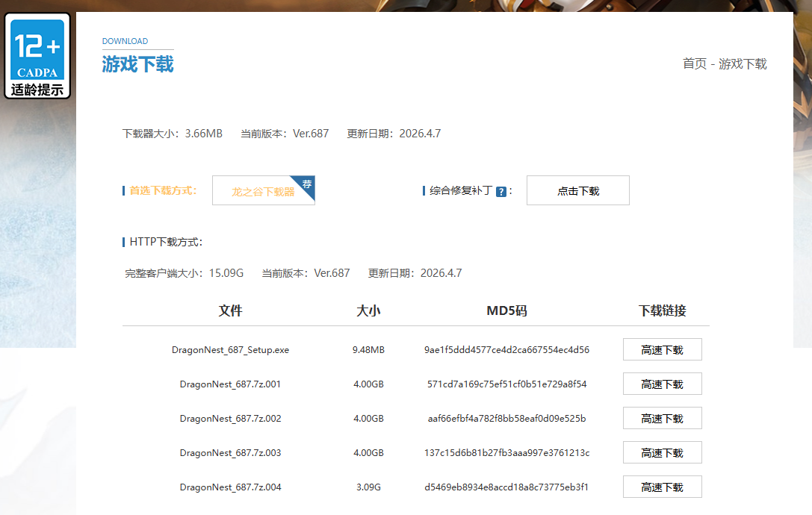This screenshot has width=812, height=515.
Task: Click the 点击下载 patch button
Action: pyautogui.click(x=578, y=190)
